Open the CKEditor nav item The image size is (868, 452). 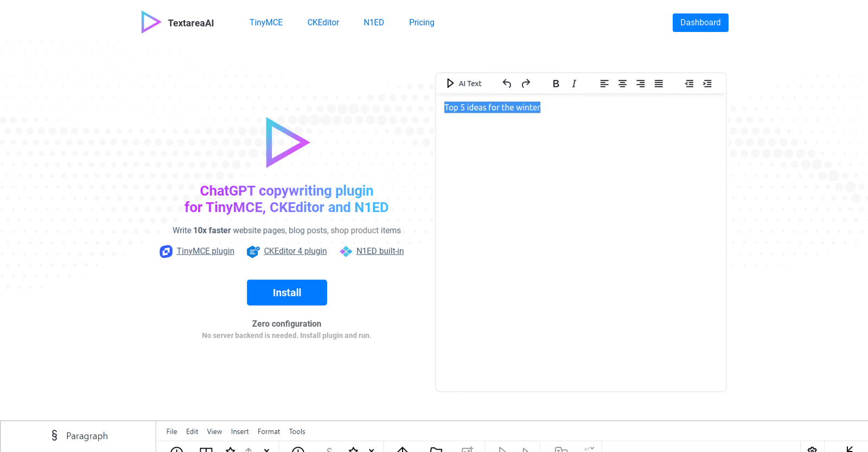(323, 23)
